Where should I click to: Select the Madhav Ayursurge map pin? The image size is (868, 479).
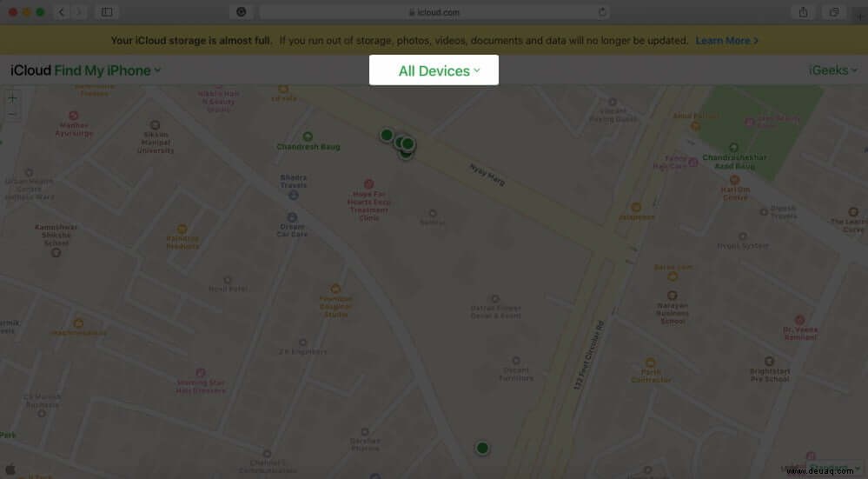74,116
